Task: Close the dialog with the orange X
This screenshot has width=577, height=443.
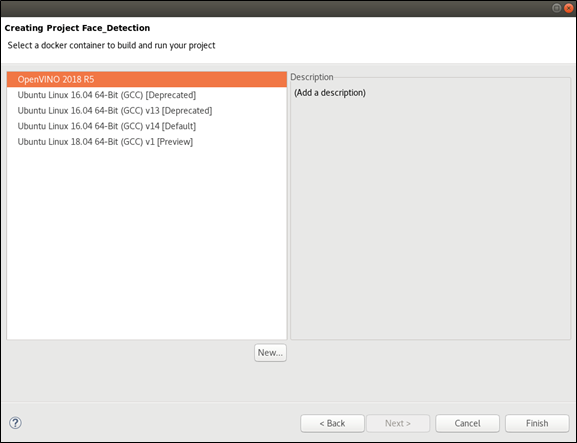Action: (x=569, y=8)
